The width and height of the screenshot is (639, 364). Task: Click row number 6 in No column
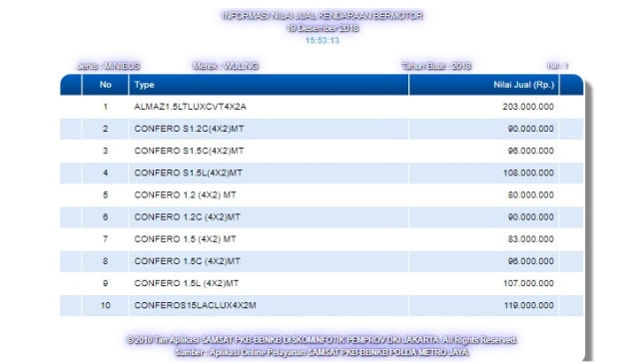106,217
